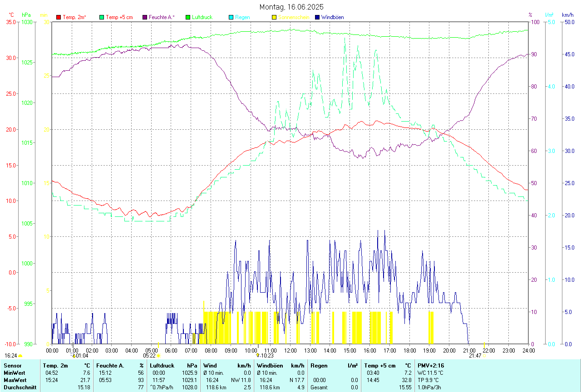This screenshot has width=581, height=392.
Task: Click the red Temp. 2m legend swatch
Action: tap(59, 17)
